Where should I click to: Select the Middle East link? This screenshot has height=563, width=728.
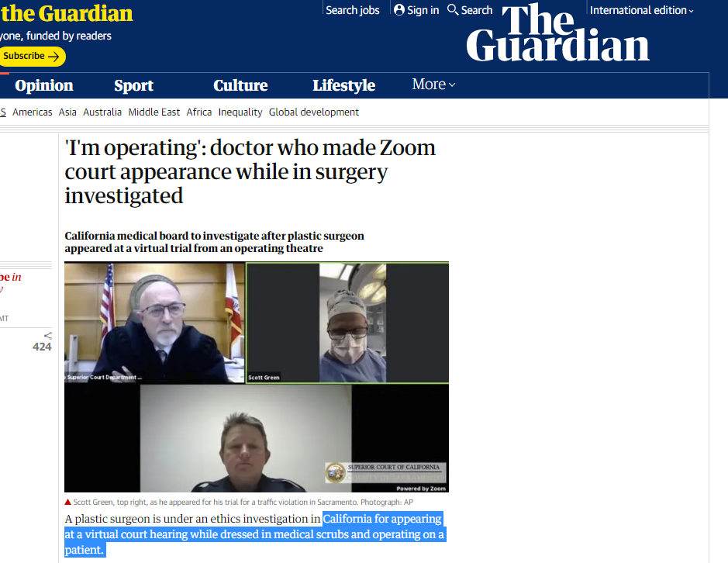click(154, 112)
